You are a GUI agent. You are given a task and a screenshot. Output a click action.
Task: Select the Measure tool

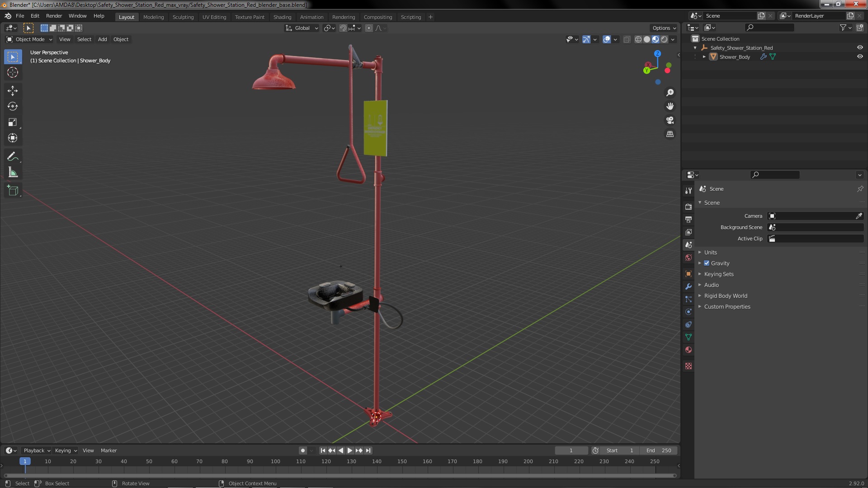13,173
